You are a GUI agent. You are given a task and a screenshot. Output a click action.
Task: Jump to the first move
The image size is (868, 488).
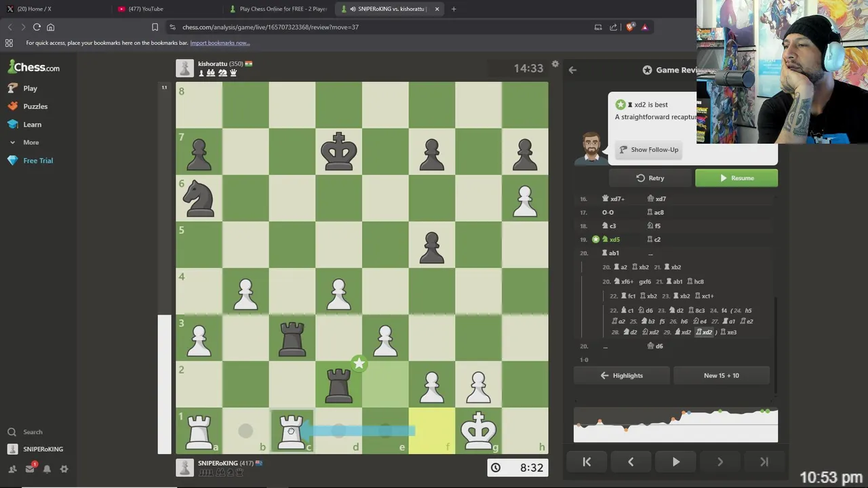(587, 462)
